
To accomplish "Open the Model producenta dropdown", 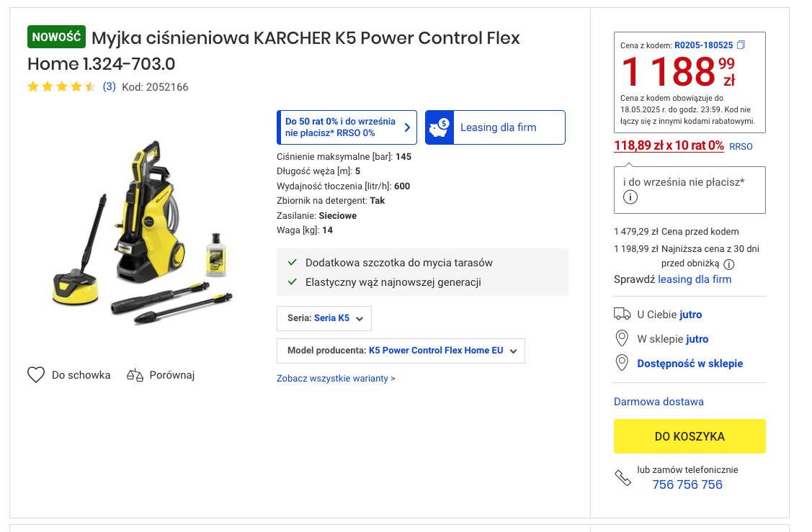I will (401, 351).
